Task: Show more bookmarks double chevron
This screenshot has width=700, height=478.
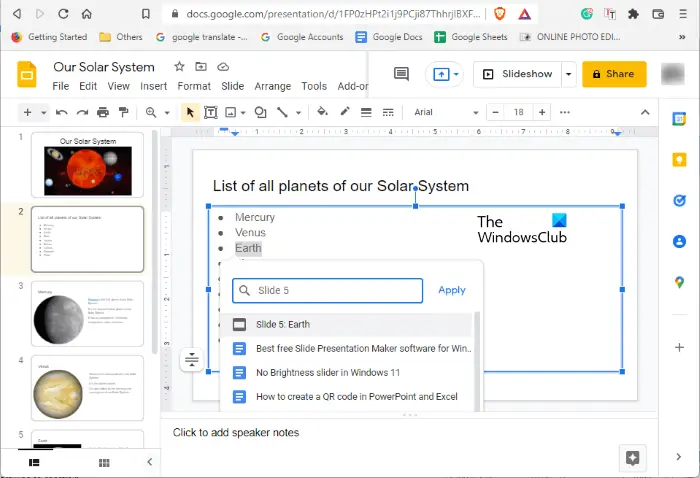Action: [x=682, y=37]
